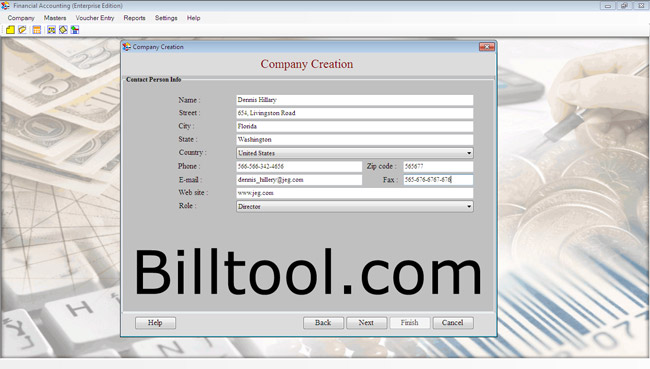Image resolution: width=650 pixels, height=369 pixels.
Task: Click the Next button
Action: pos(366,323)
